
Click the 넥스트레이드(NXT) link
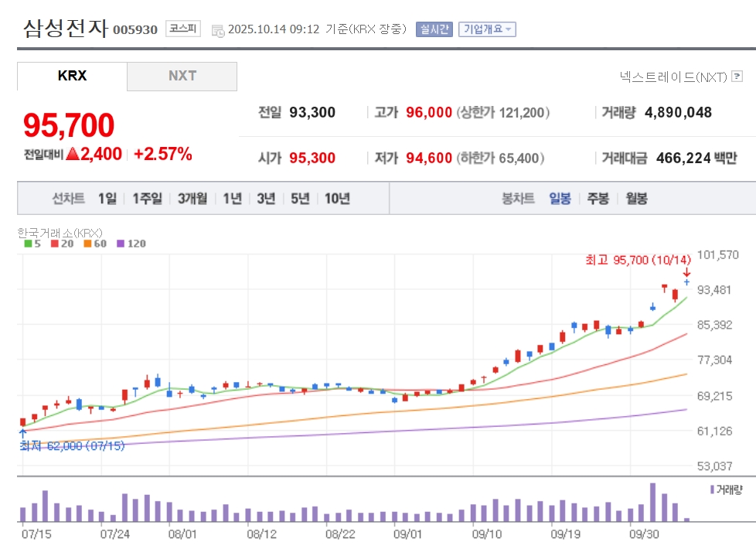(x=673, y=77)
